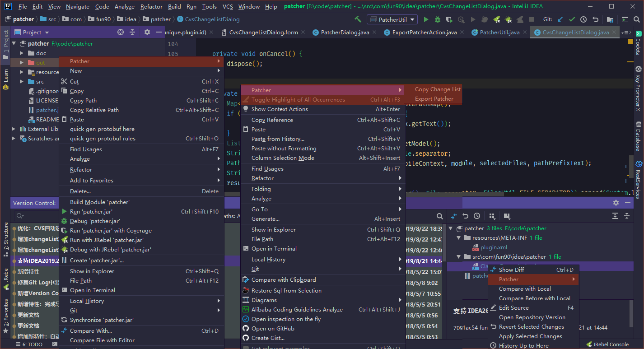The height and width of the screenshot is (349, 644).
Task: Revert changes with Git undo arrow icon
Action: point(595,19)
